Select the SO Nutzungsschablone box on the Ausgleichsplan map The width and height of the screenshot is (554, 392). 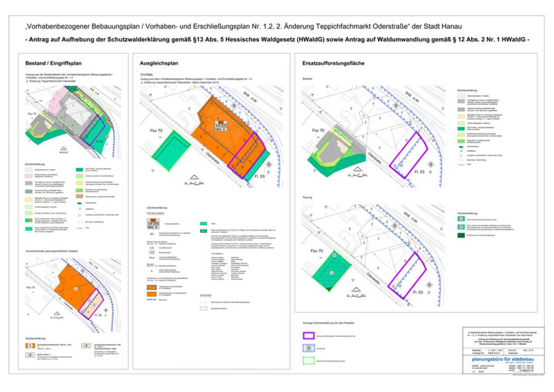(220, 125)
